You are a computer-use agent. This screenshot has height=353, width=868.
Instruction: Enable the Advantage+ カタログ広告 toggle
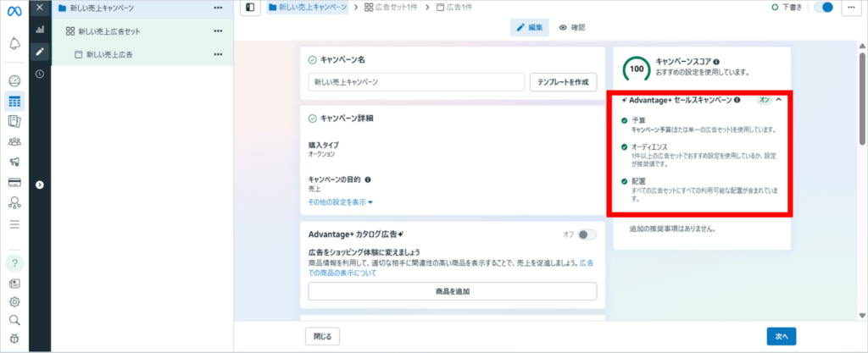click(587, 234)
